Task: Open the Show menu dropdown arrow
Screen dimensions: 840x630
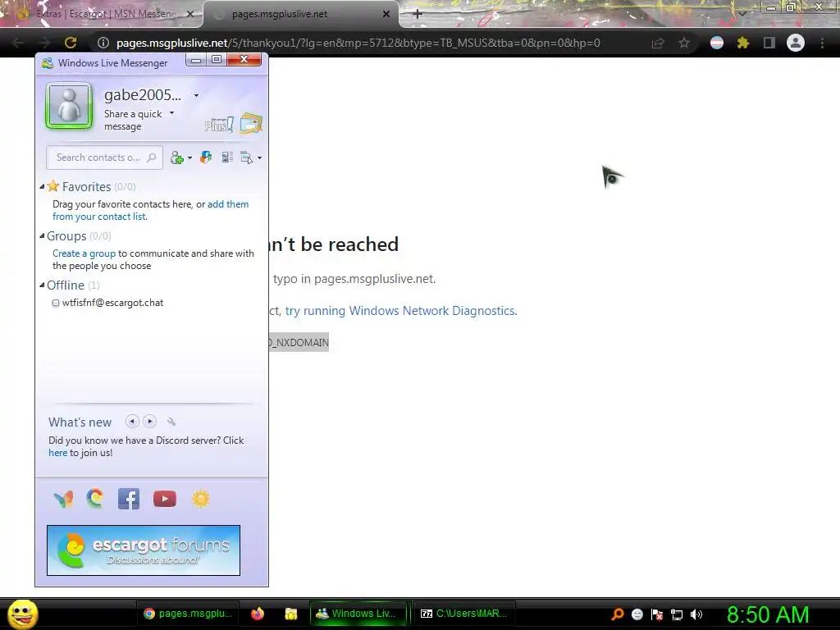Action: [260, 158]
